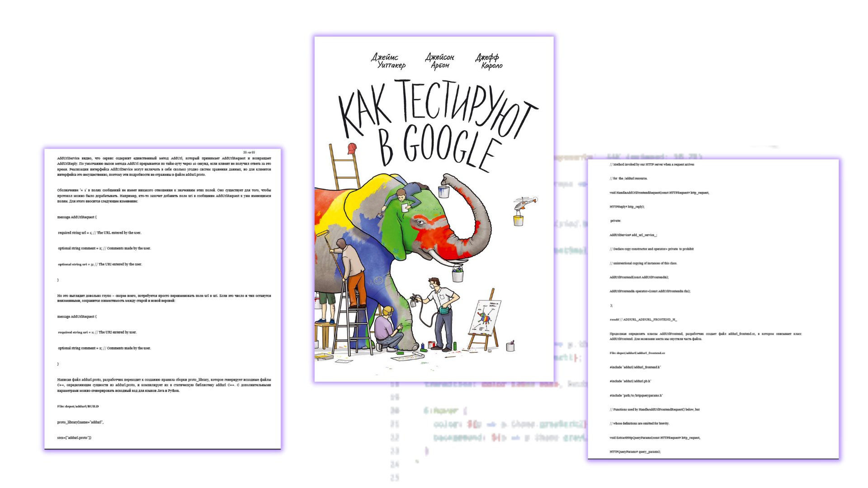Click author name 'Джеймс Уиттакер' on cover
Viewport: 868px width, 488px height.
(389, 61)
